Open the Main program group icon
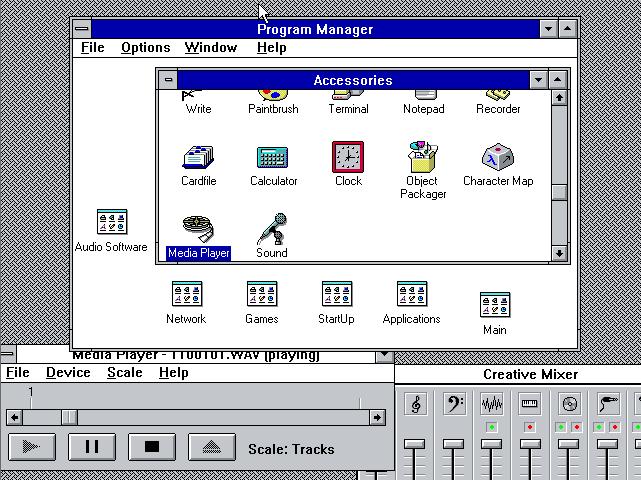 click(x=495, y=305)
